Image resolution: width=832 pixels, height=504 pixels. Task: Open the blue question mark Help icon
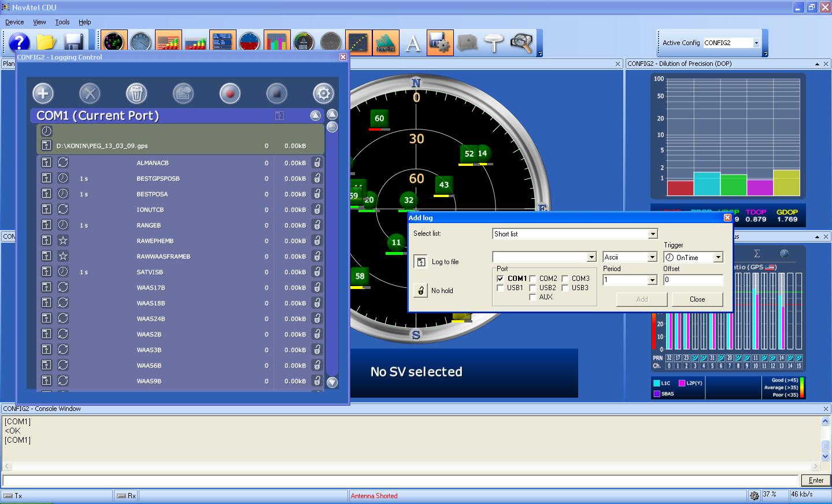(19, 43)
